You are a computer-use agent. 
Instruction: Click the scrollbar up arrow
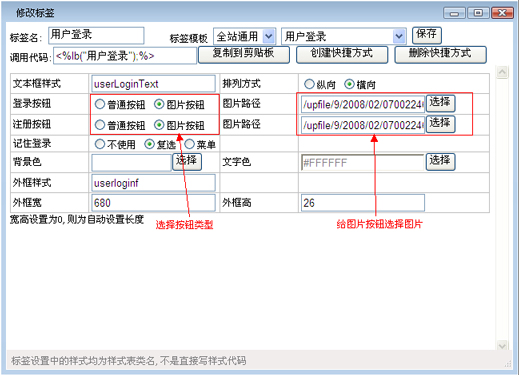502,72
